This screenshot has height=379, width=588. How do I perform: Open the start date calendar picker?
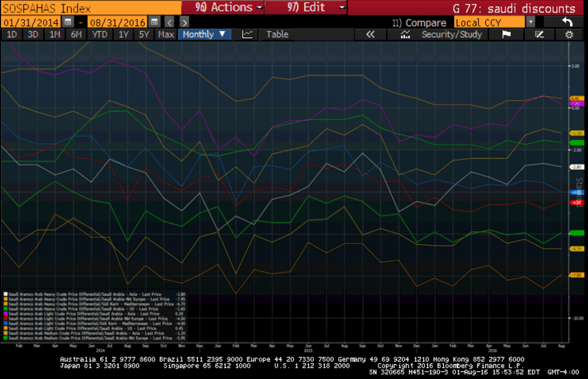[x=68, y=22]
